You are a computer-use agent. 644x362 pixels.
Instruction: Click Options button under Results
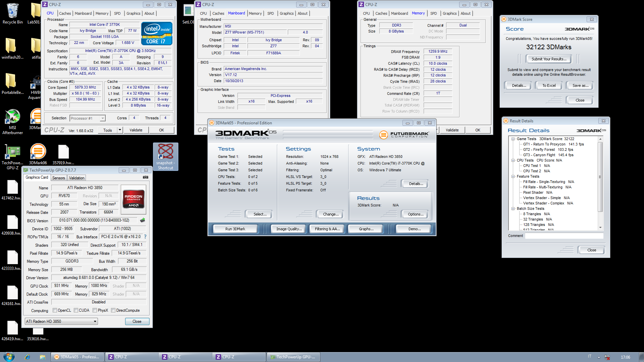point(415,214)
